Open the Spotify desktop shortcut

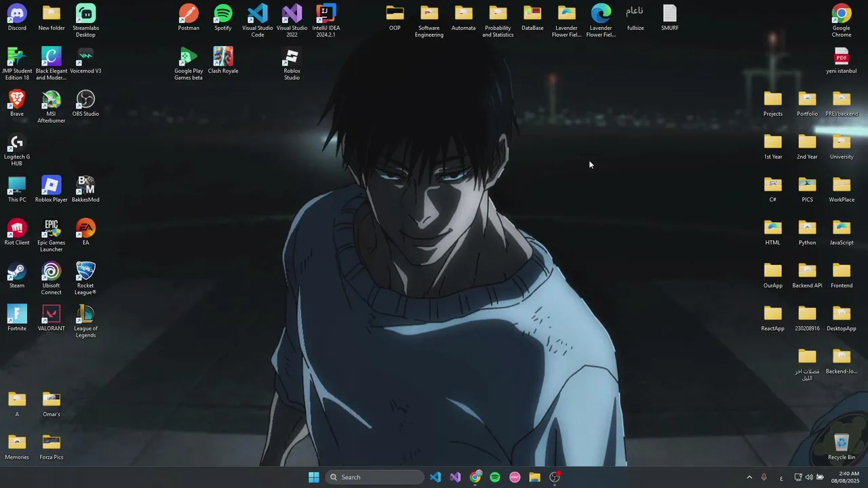pos(223,18)
